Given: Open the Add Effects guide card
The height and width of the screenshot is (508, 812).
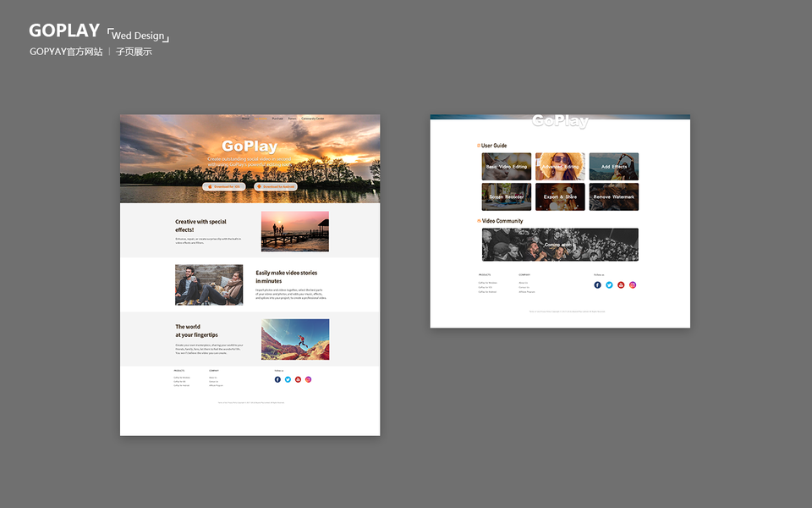Looking at the screenshot, I should [x=614, y=167].
